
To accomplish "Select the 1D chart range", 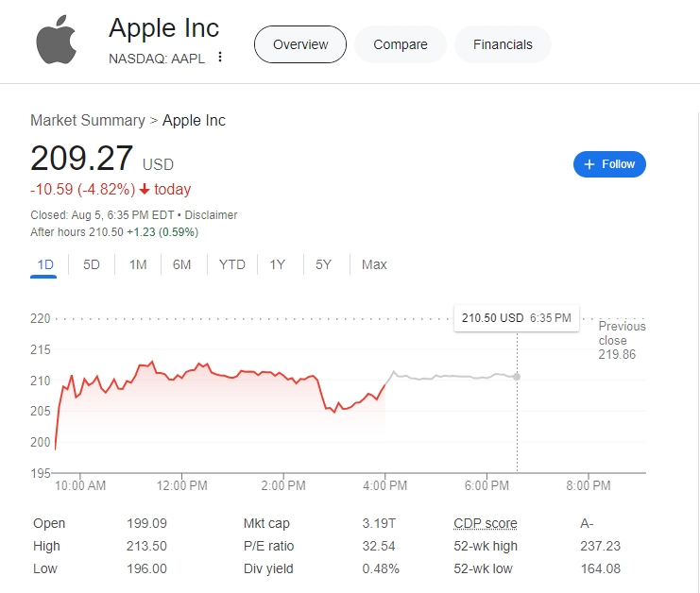I will [x=45, y=265].
